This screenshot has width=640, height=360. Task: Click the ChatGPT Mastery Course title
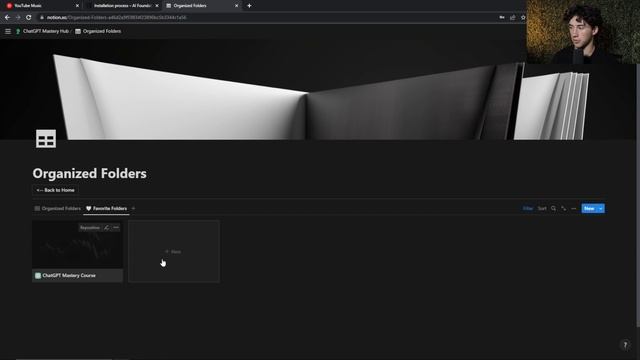pyautogui.click(x=69, y=276)
